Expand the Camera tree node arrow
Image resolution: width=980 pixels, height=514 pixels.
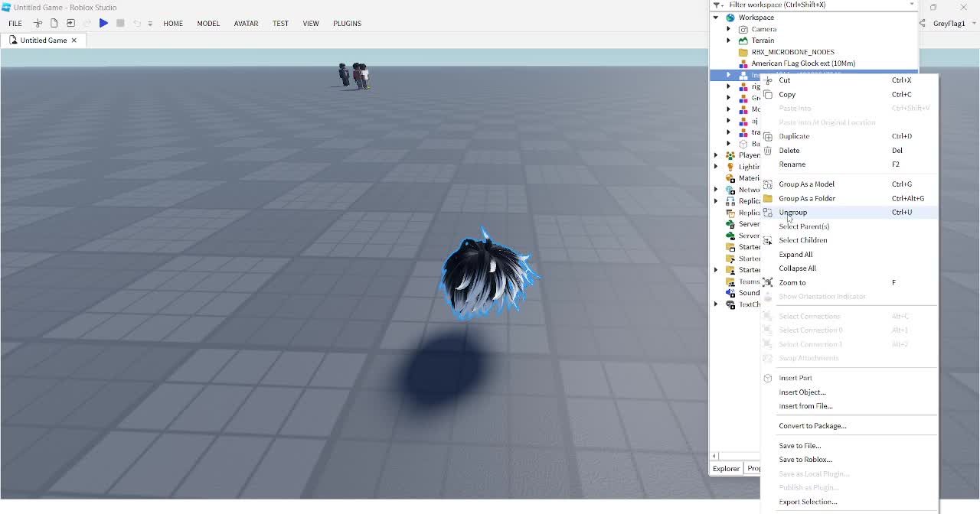(x=728, y=29)
